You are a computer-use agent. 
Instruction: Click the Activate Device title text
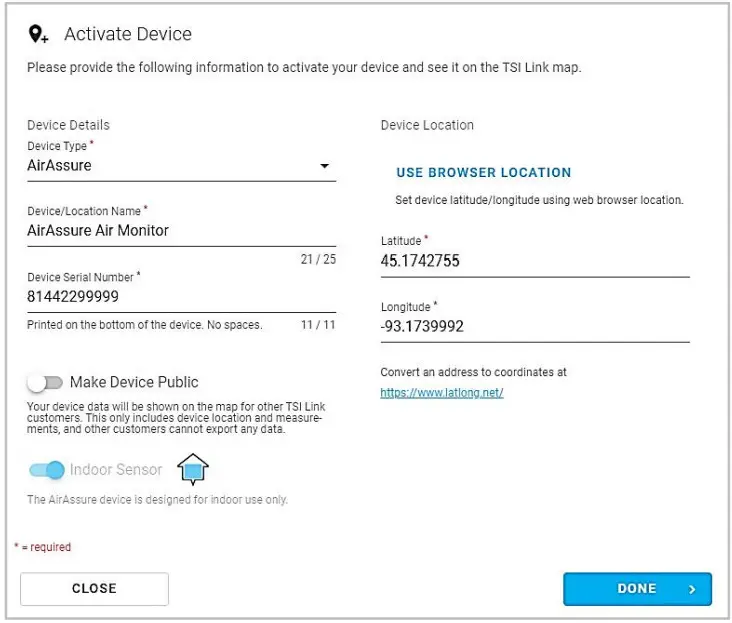pos(128,35)
